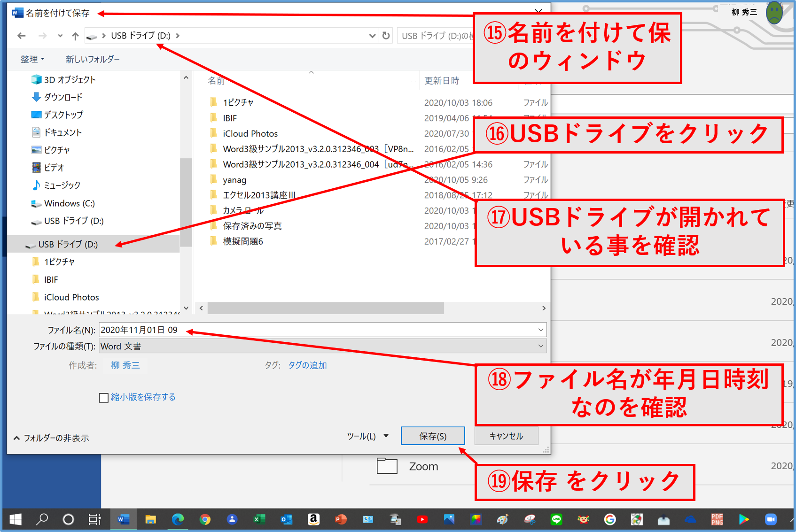Click タグの追加 link
The height and width of the screenshot is (532, 796).
307,365
